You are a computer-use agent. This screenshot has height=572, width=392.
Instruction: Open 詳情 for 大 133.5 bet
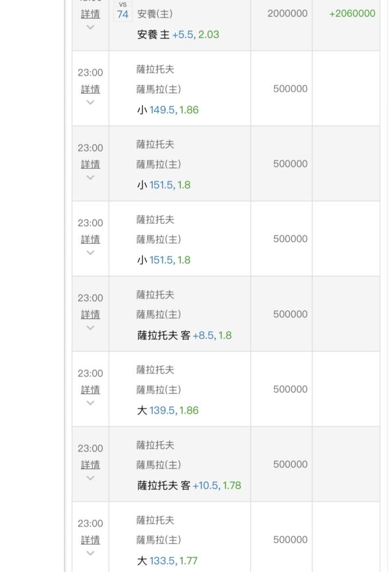90,540
